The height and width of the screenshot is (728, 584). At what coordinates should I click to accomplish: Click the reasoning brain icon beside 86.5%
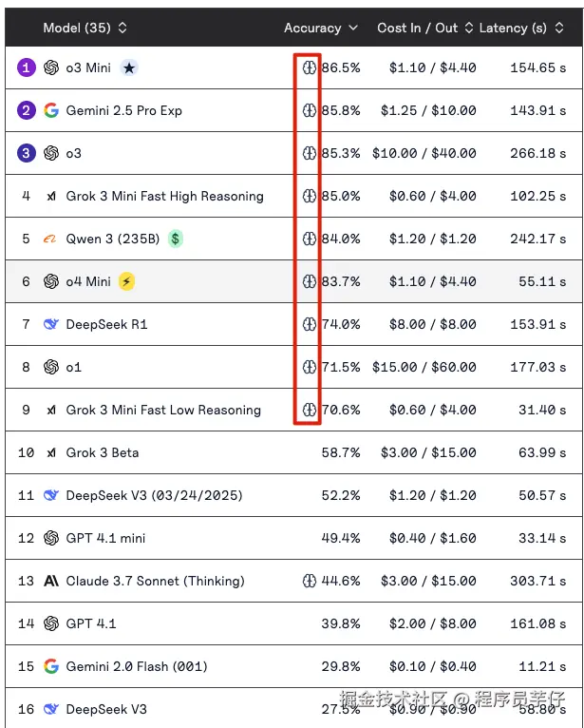pos(309,67)
